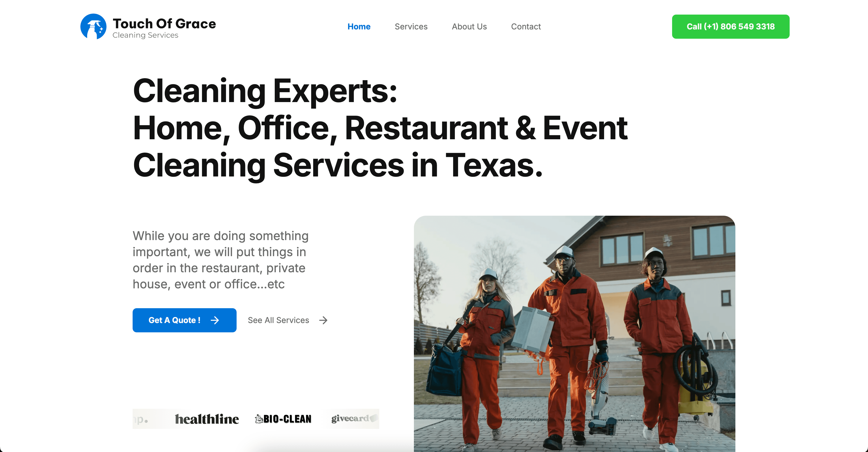Image resolution: width=868 pixels, height=452 pixels.
Task: Click the givecard partner logo
Action: click(353, 419)
